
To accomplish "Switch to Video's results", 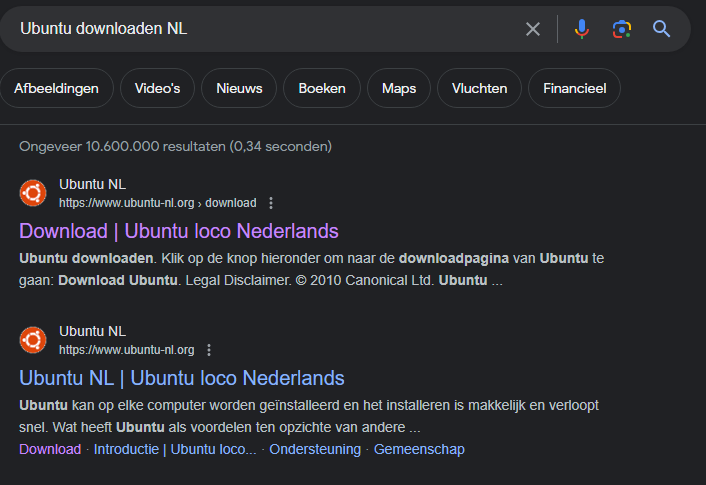I will 157,88.
